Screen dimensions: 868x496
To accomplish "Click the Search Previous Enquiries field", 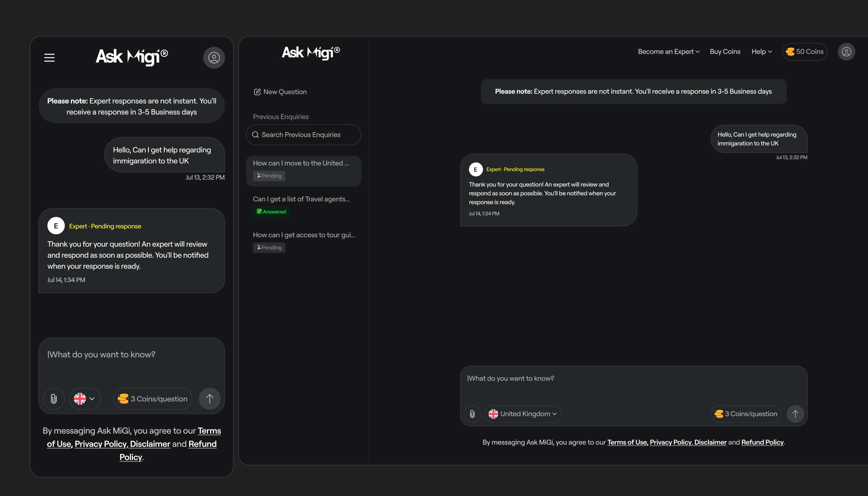I will coord(303,134).
